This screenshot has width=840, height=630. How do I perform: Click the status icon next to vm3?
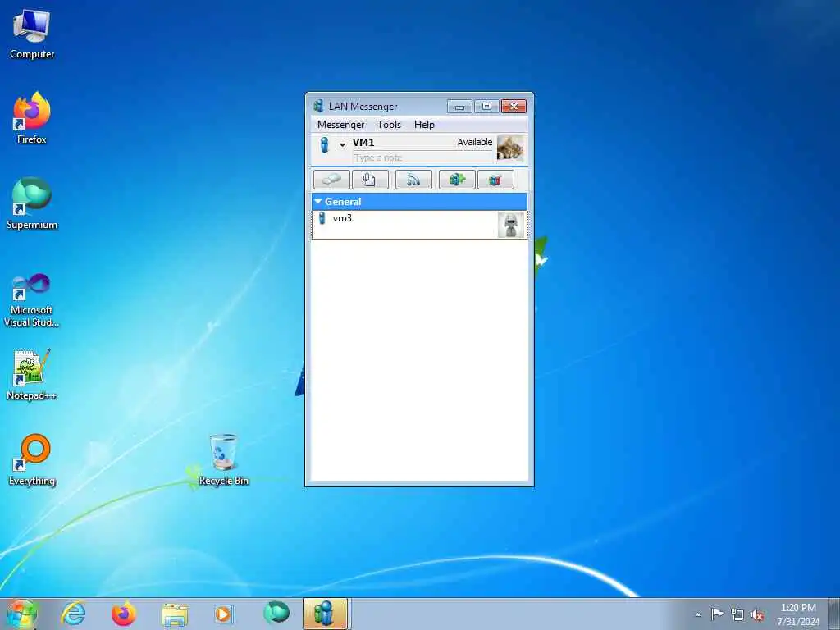322,218
